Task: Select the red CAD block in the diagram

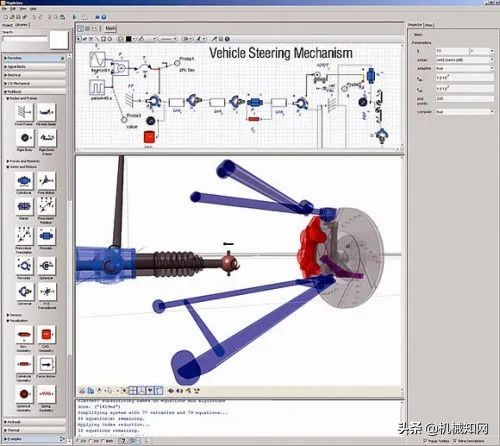Action: pos(149,137)
